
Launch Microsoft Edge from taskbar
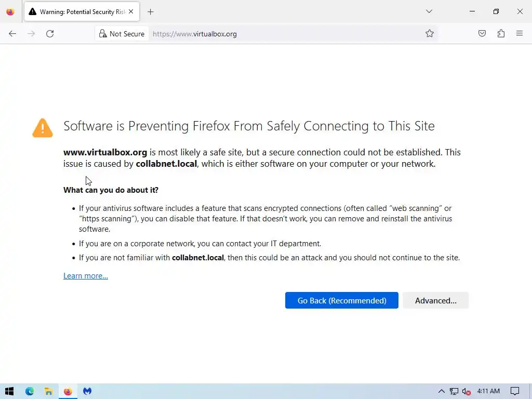30,391
